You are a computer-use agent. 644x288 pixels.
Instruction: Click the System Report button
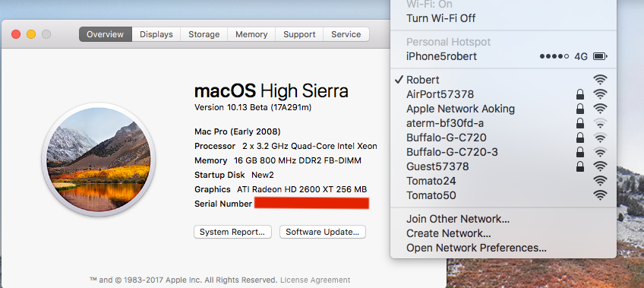232,232
